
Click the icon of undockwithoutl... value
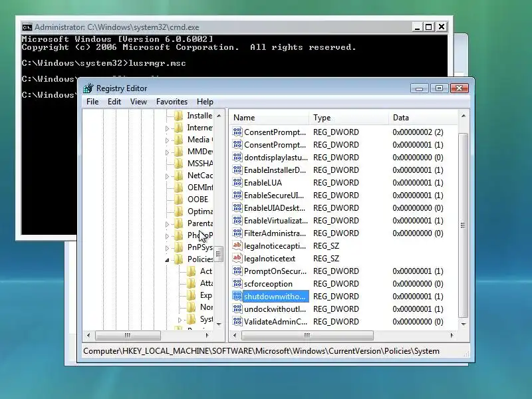pyautogui.click(x=237, y=309)
